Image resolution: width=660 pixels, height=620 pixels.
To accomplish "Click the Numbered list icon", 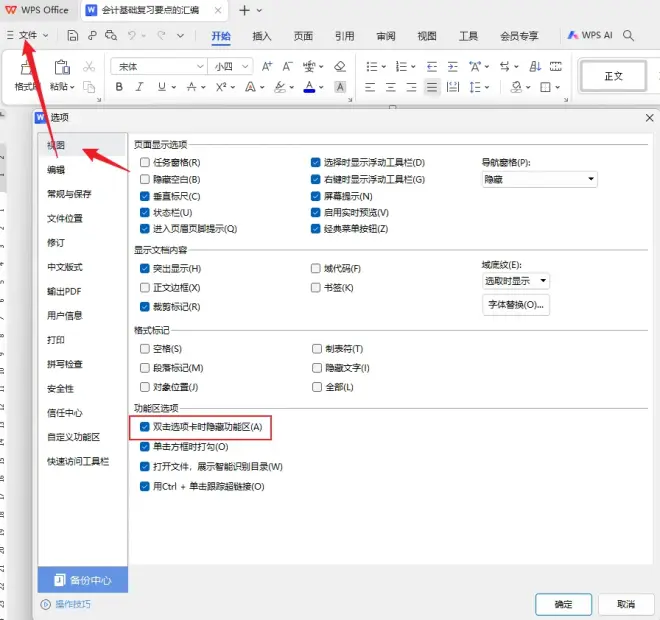I will click(x=401, y=67).
